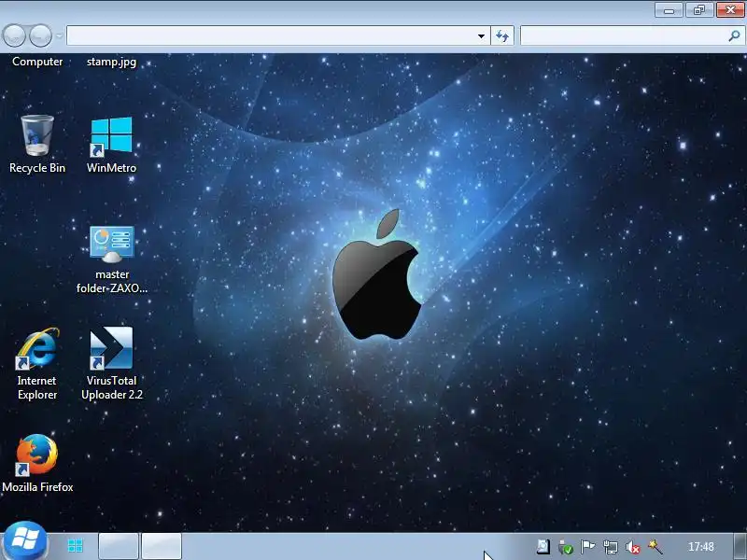747x560 pixels.
Task: Click the Back navigation button
Action: point(14,35)
